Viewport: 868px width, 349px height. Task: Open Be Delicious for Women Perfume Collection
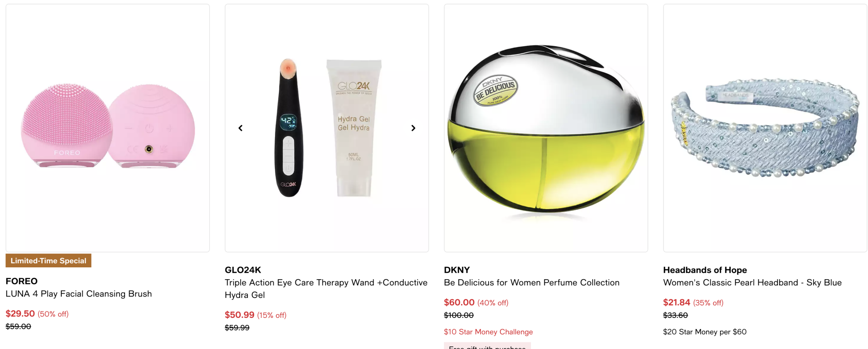click(x=531, y=283)
